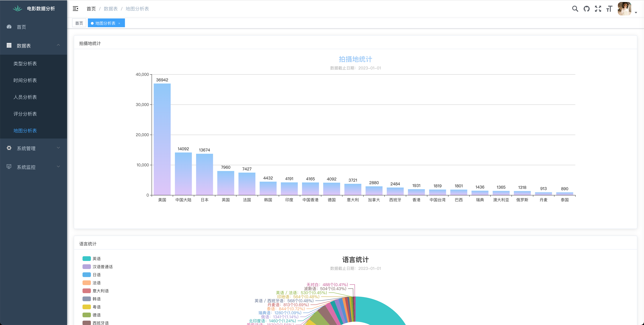Toggle 西班牙语 legend swatch

[87, 323]
